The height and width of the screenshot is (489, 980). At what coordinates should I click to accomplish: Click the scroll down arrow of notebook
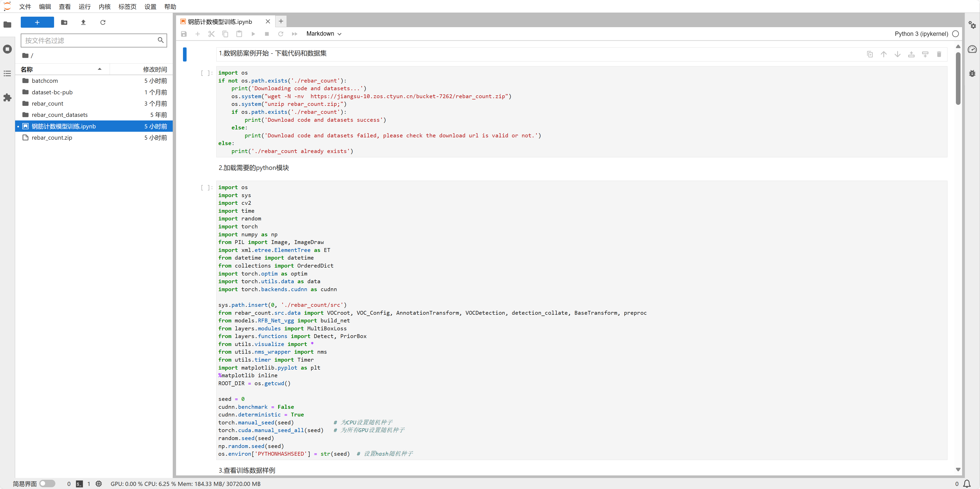point(958,470)
